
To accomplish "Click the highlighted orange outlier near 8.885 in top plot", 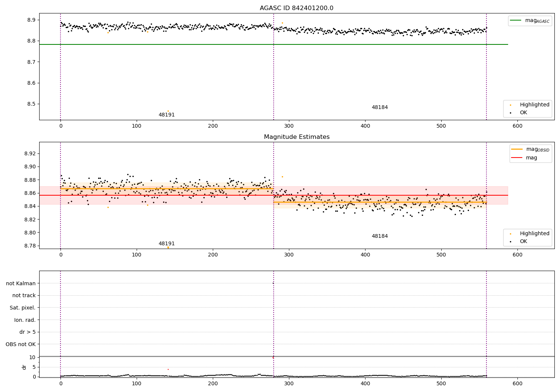I will pos(282,23).
